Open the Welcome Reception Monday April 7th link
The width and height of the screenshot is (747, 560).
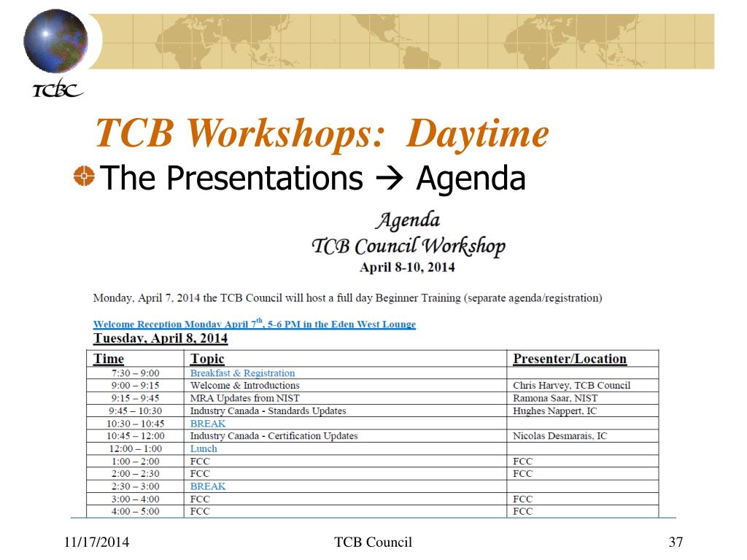(x=255, y=324)
